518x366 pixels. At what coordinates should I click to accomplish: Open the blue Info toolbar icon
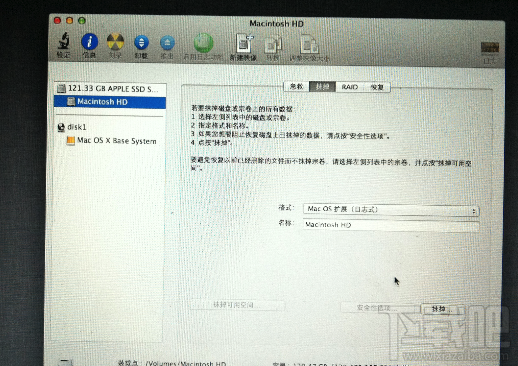pyautogui.click(x=90, y=42)
